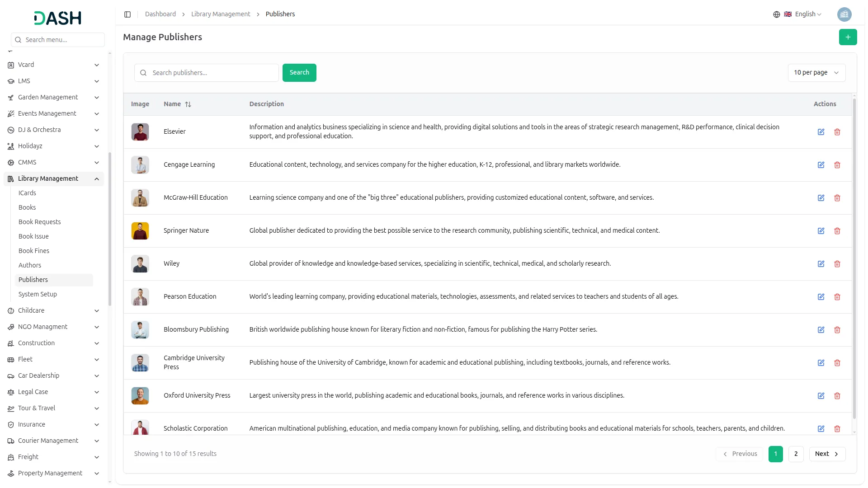Viewport: 868px width, 488px height.
Task: Click edit icon for Bloomsbury Publishing
Action: click(821, 330)
